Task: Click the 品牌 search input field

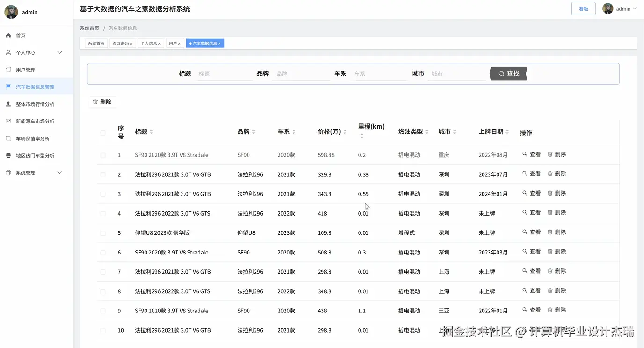Action: (x=301, y=73)
